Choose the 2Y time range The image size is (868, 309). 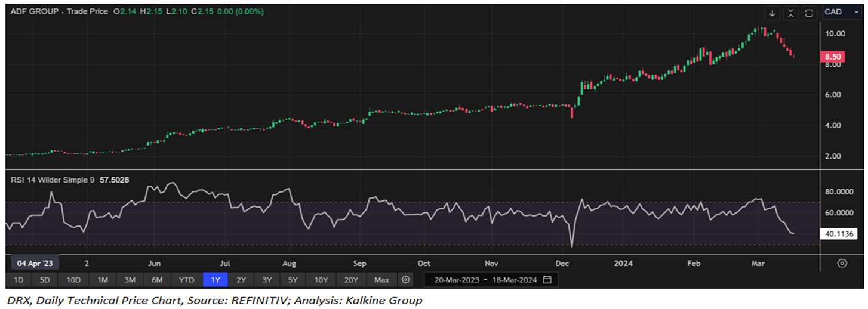pos(241,280)
